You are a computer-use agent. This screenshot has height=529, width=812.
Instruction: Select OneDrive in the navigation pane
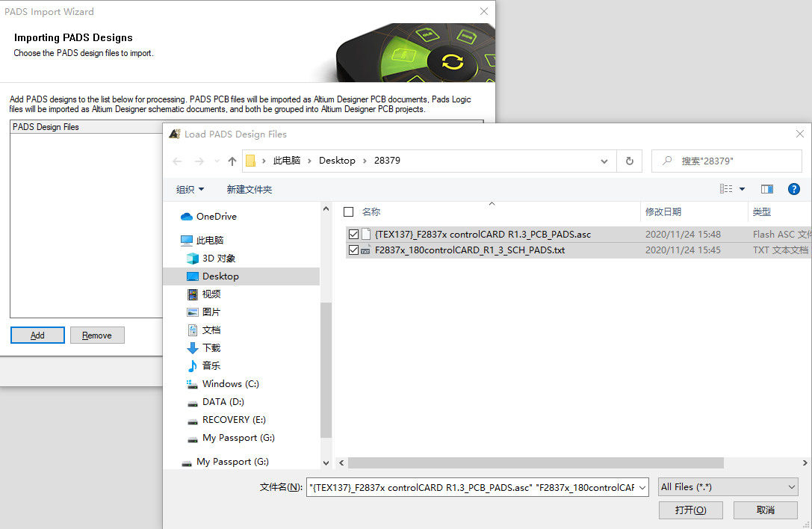point(217,217)
